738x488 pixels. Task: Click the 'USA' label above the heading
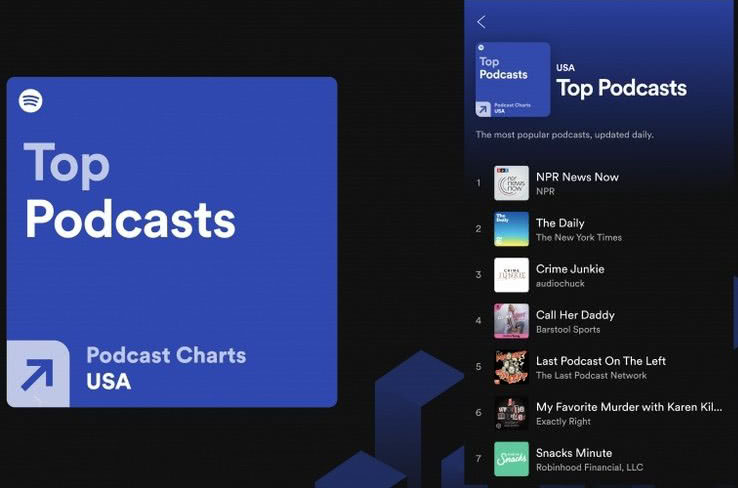[x=565, y=68]
